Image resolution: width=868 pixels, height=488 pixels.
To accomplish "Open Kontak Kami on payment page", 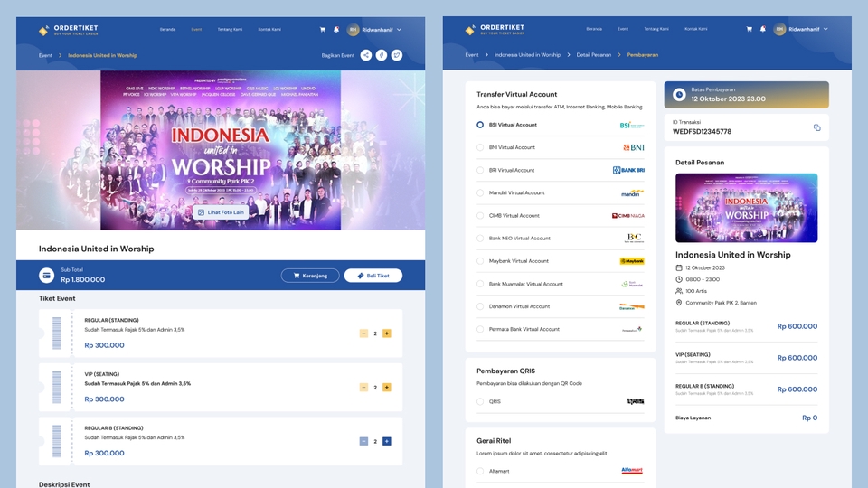I will pos(696,29).
